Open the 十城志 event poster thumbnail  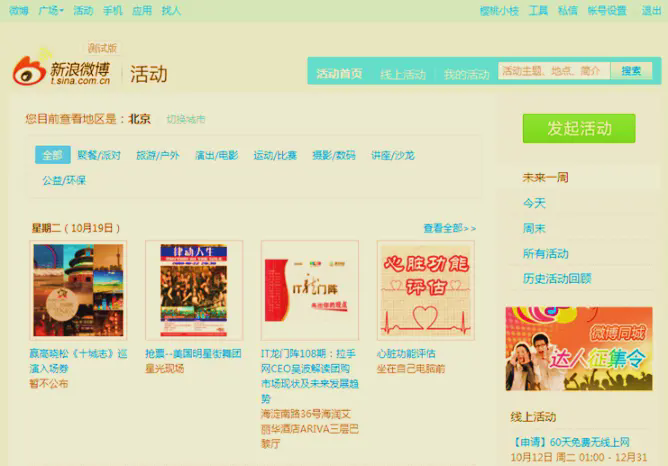coord(79,289)
